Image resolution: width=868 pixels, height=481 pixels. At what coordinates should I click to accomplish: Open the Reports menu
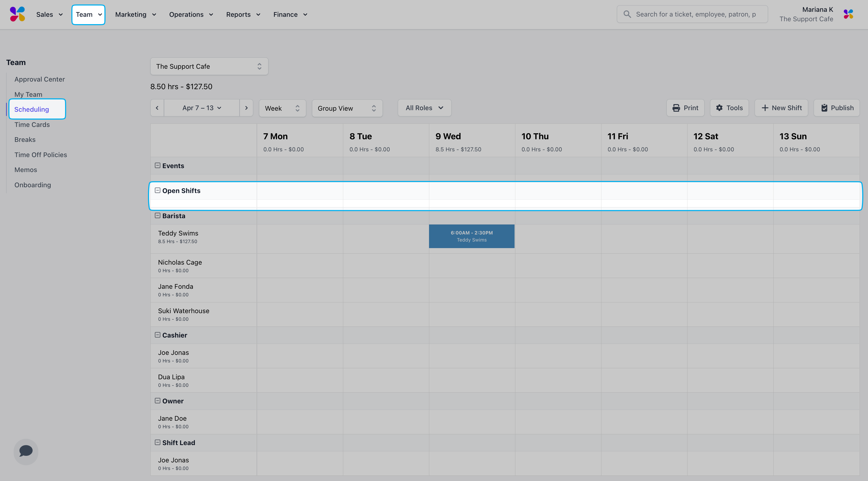tap(243, 14)
